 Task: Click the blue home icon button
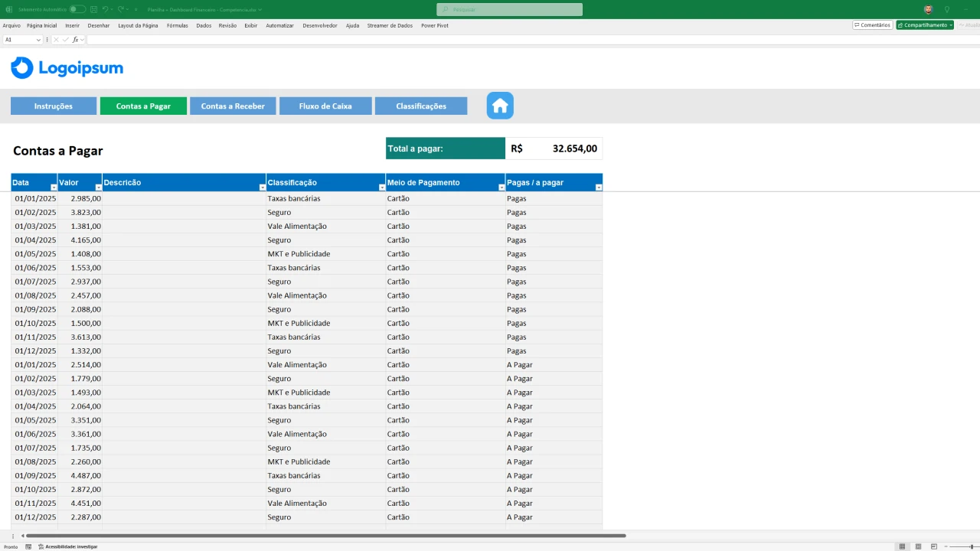pyautogui.click(x=500, y=106)
